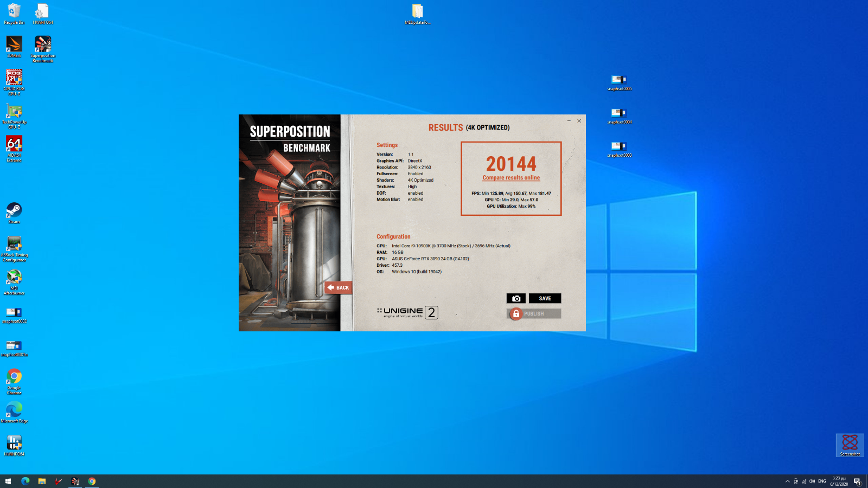868x488 pixels.
Task: Select the Google Chrome desktop shortcut
Action: [x=14, y=381]
